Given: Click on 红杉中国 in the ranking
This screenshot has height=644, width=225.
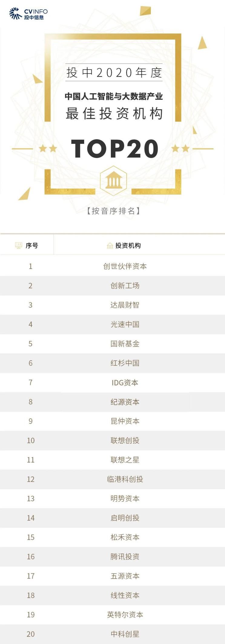Looking at the screenshot, I should (125, 363).
